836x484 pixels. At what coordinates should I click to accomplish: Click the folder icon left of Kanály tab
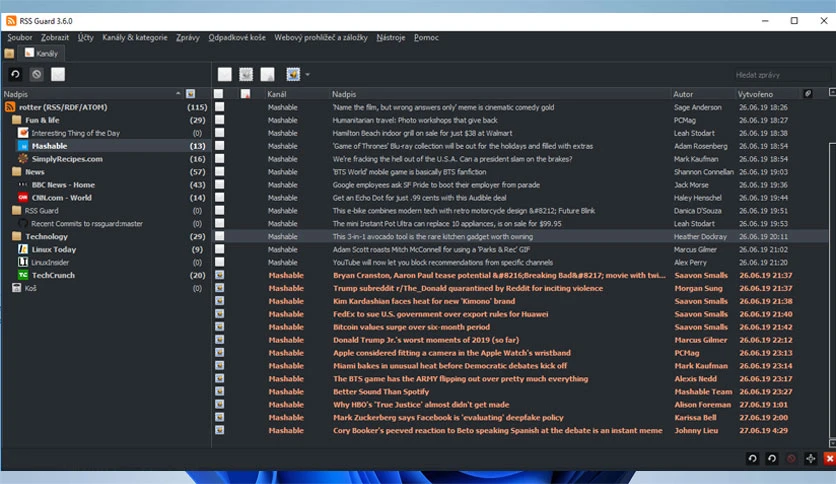9,53
